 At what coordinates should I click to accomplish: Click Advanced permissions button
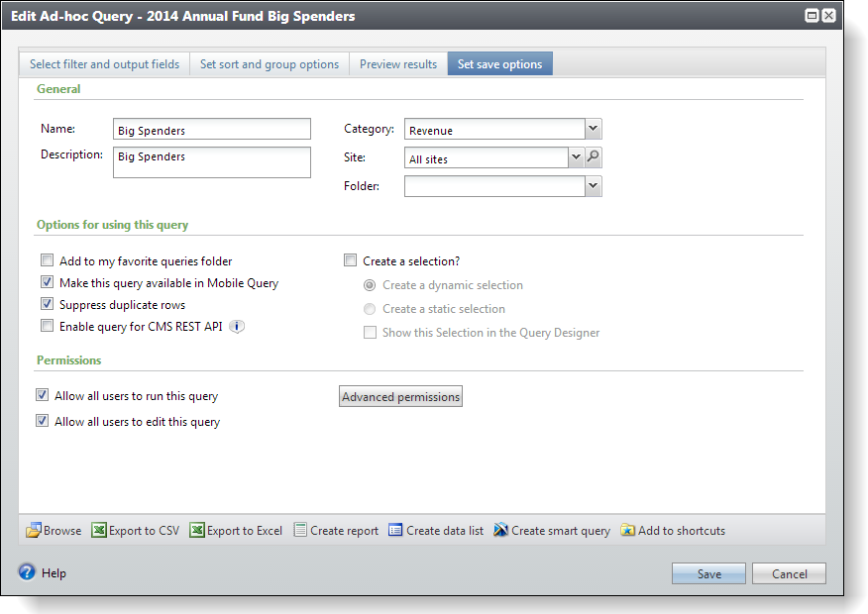click(400, 396)
